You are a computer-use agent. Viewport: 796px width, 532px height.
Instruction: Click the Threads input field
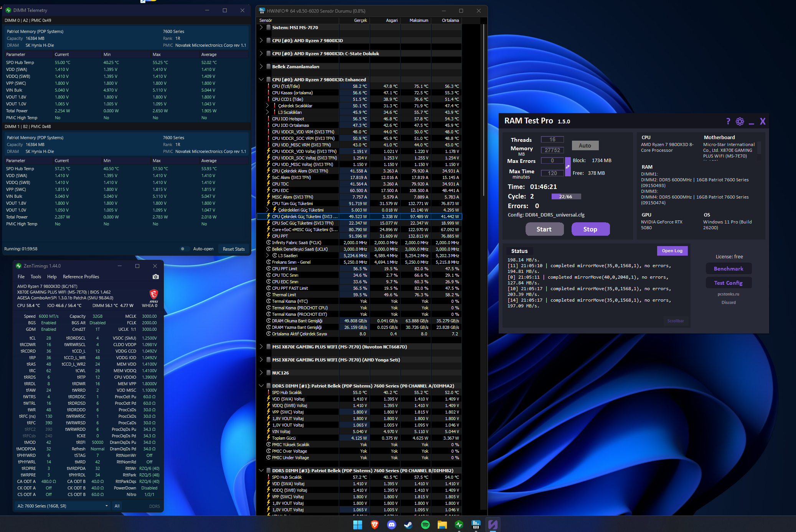[552, 140]
